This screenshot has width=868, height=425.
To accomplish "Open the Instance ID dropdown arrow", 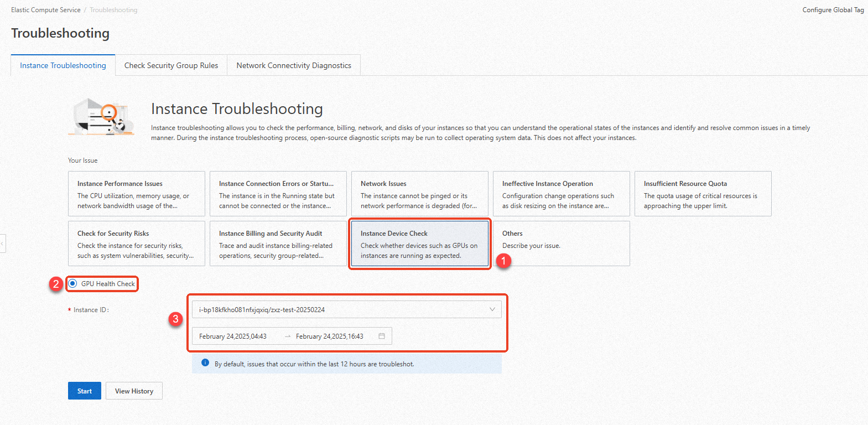I will point(492,309).
